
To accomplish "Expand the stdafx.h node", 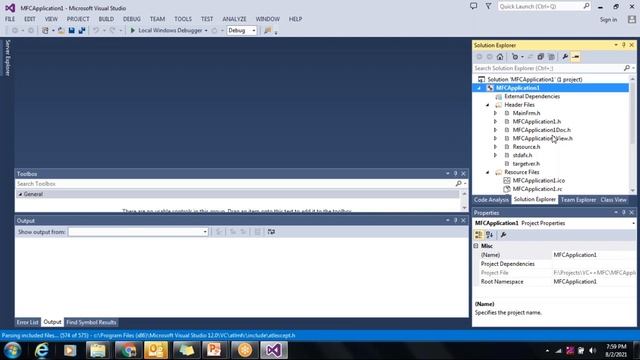I will click(495, 155).
